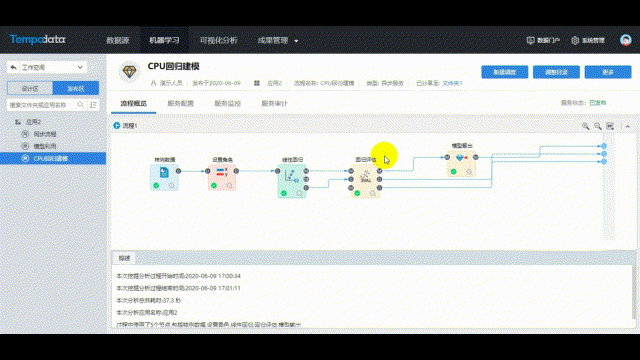Click the first blue button at top right
This screenshot has width=640, height=360.
tap(504, 72)
